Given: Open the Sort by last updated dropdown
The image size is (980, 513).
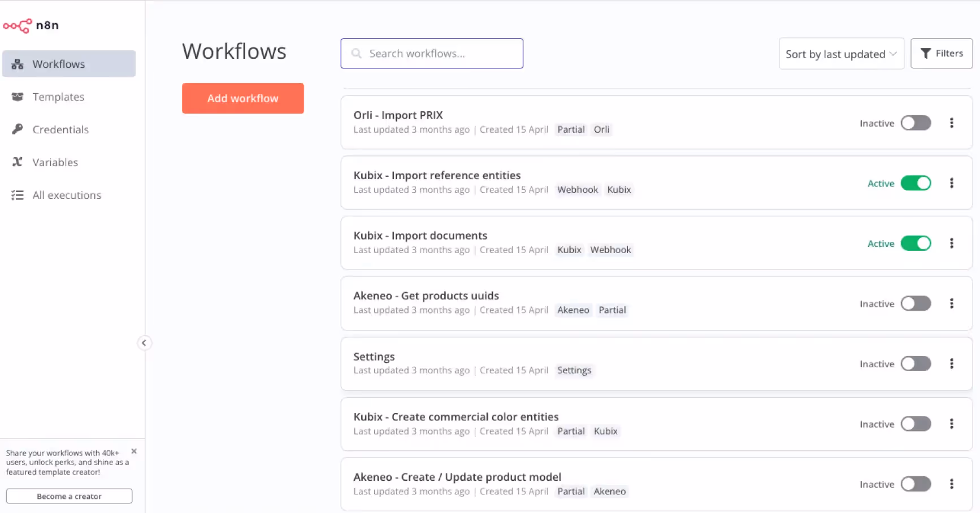Looking at the screenshot, I should point(842,54).
